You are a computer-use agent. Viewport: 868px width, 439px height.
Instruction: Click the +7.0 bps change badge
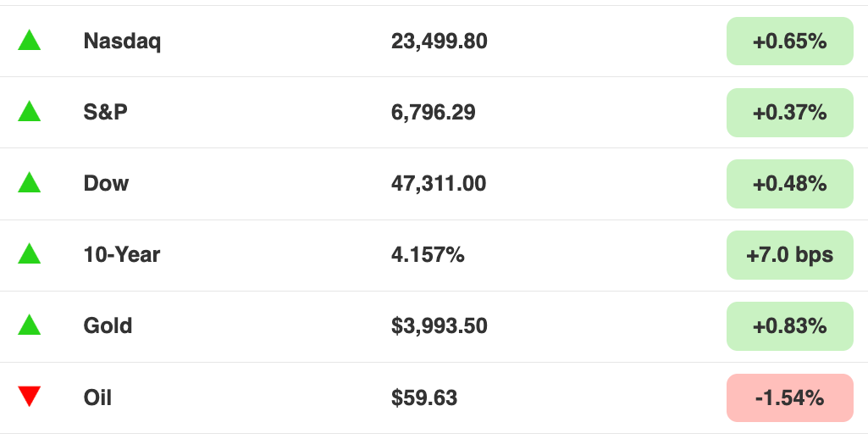tap(790, 255)
